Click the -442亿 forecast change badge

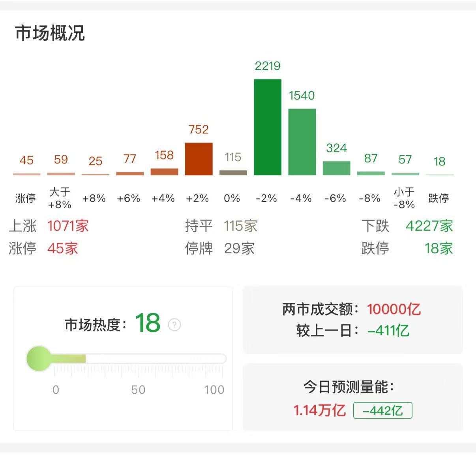pyautogui.click(x=382, y=410)
